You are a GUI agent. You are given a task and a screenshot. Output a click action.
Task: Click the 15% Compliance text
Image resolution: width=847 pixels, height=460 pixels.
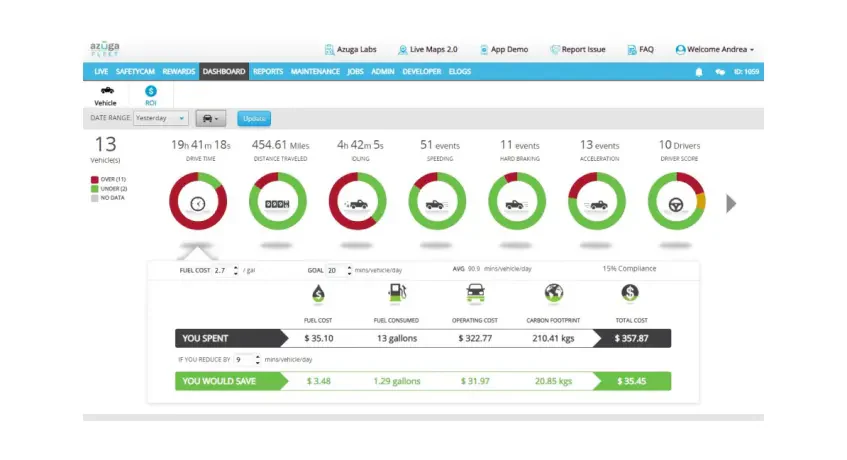[x=629, y=268]
